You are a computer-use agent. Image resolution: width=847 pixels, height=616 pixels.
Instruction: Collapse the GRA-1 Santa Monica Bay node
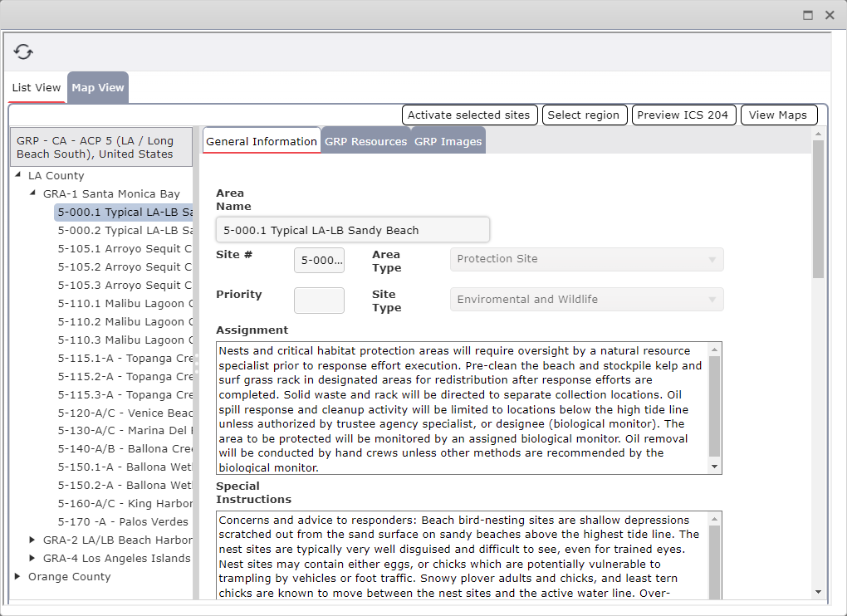point(32,193)
